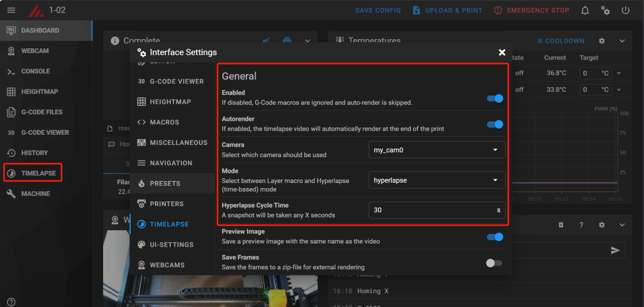Viewport: 644px width, 307px height.
Task: Click the History clock icon in sidebar
Action: click(11, 153)
